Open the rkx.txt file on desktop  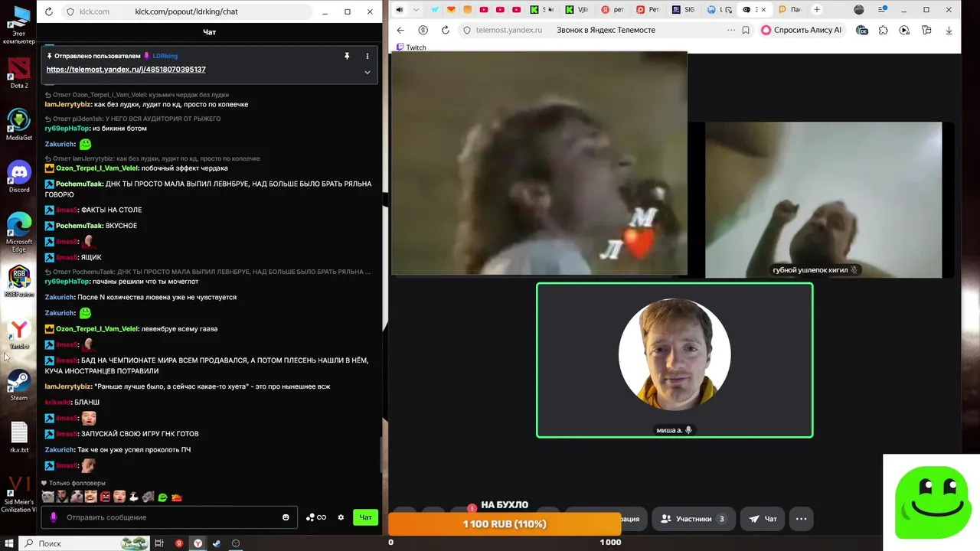point(19,437)
